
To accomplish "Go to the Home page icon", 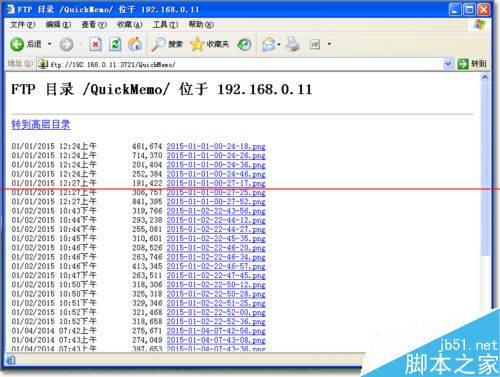I will 135,44.
